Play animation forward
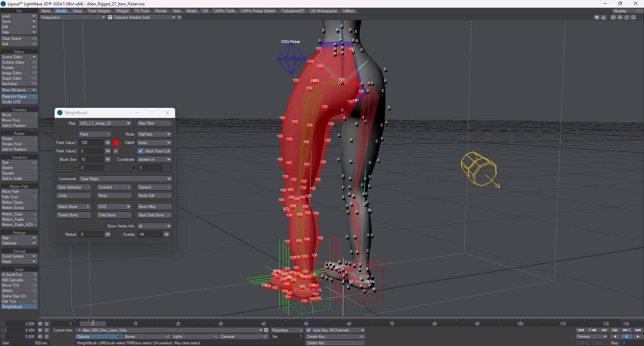 (x=638, y=337)
